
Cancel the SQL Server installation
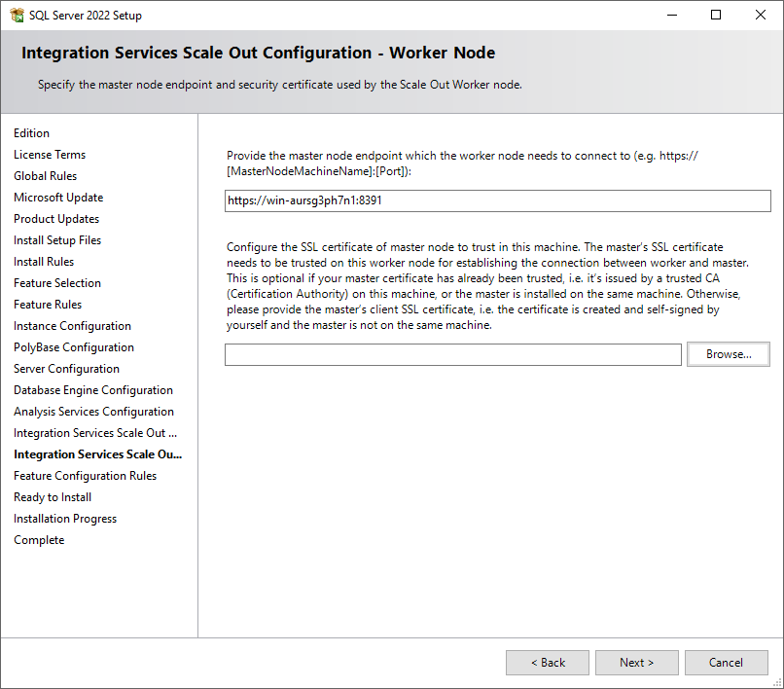[726, 662]
